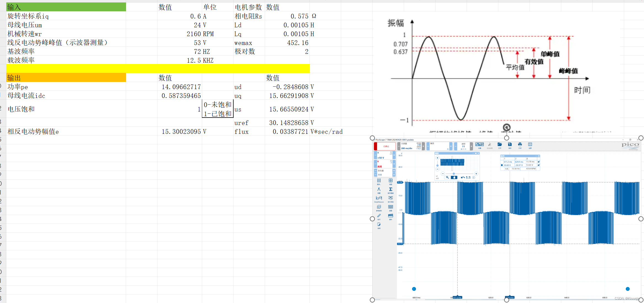The width and height of the screenshot is (644, 303).
Task: Open the More dots-grid icon in PicoScope sidebar
Action: (379, 180)
